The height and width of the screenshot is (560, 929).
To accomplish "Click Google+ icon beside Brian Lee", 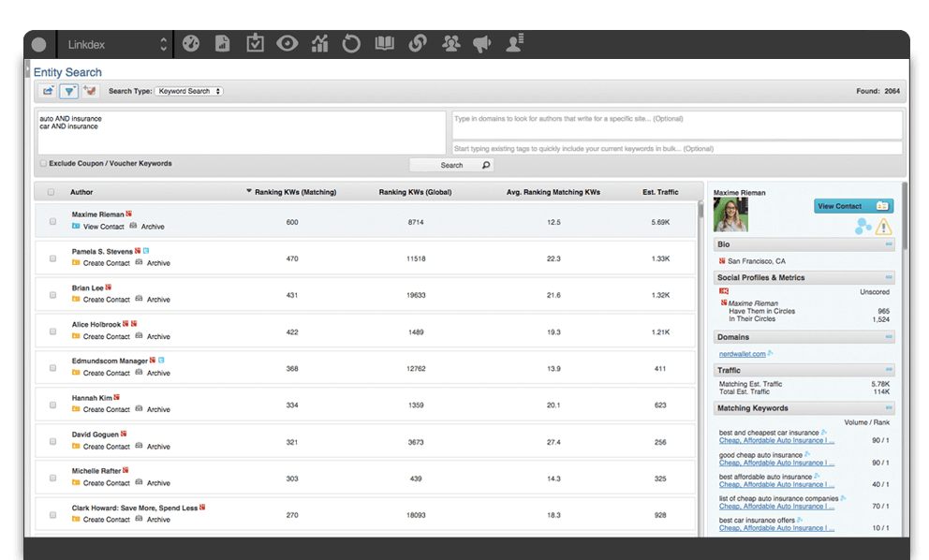I will point(109,287).
